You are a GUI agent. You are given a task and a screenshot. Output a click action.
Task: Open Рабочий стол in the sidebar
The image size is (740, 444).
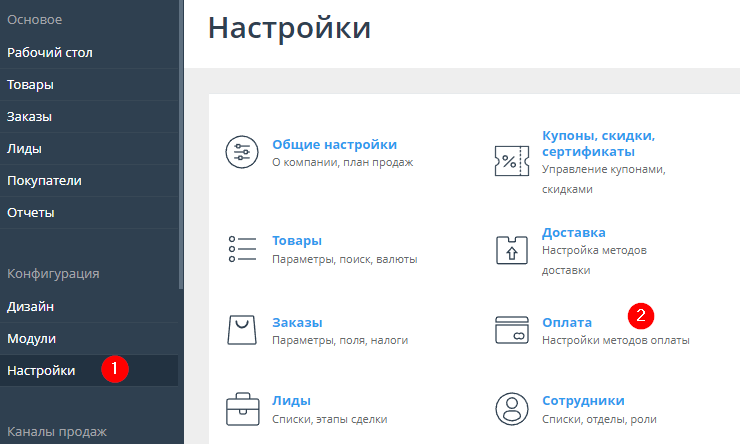tap(50, 52)
